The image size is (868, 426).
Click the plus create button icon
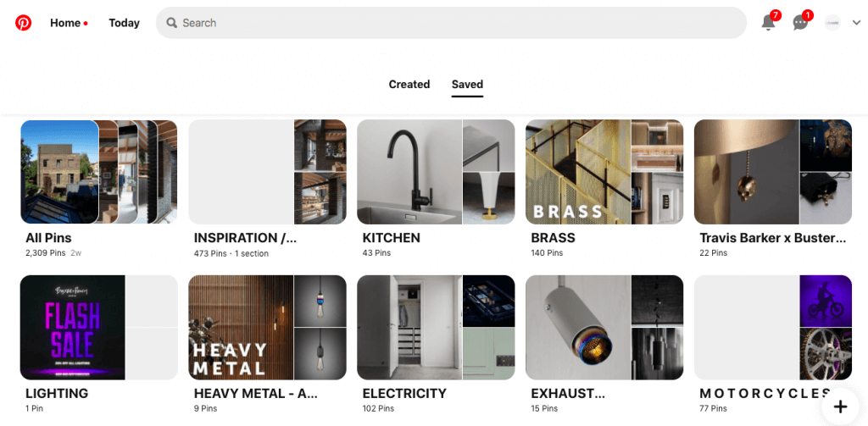coord(840,407)
